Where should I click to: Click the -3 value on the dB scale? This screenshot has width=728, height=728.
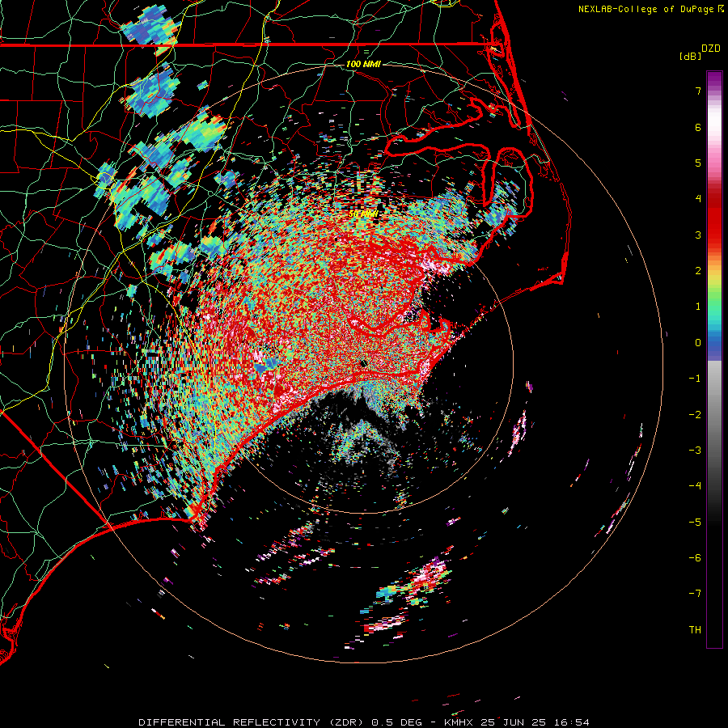click(x=695, y=451)
